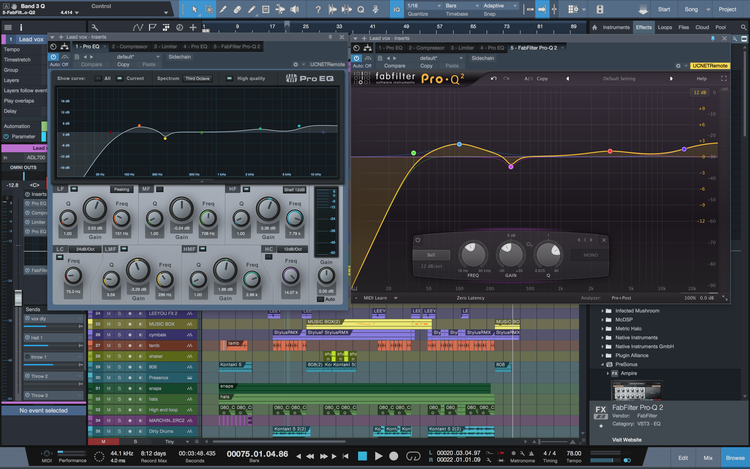Screen dimensions: 750x469
Task: Click the orange LF node on Pro EQ curve
Action: [x=139, y=126]
